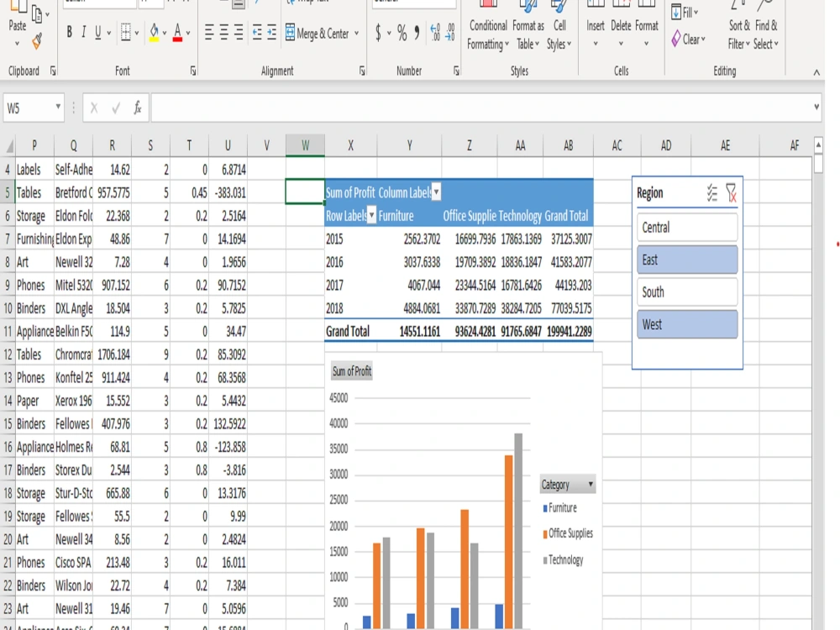
Task: Expand the formula bar
Action: [816, 107]
